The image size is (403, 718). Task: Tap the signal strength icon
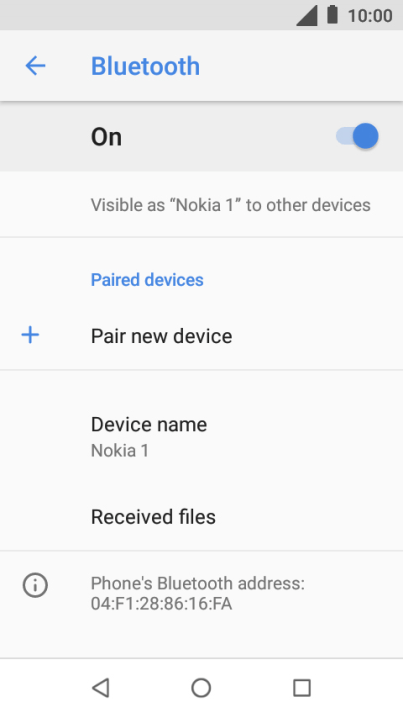click(x=307, y=16)
